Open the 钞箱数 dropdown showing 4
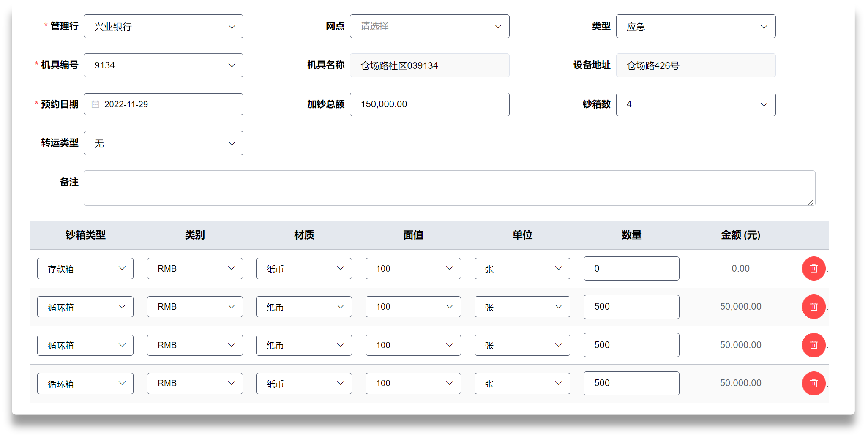This screenshot has height=439, width=868. [x=696, y=104]
